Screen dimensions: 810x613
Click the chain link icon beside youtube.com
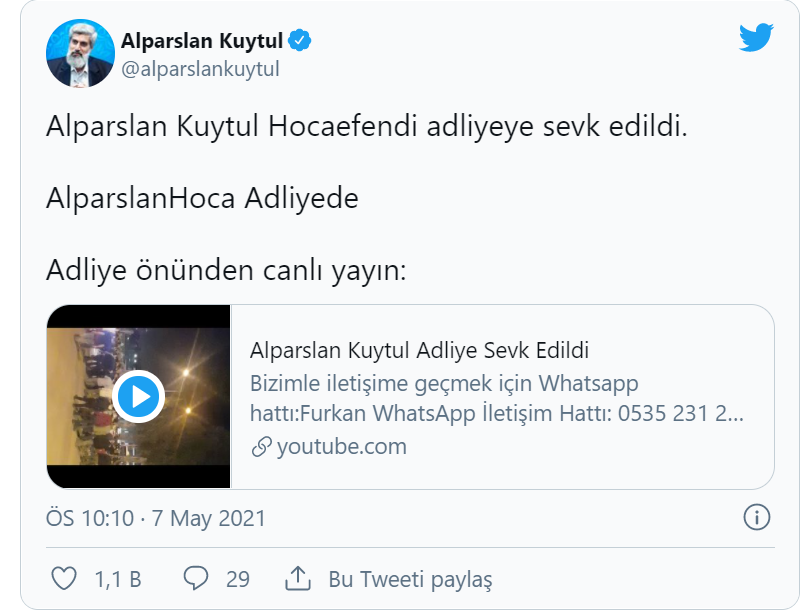261,446
